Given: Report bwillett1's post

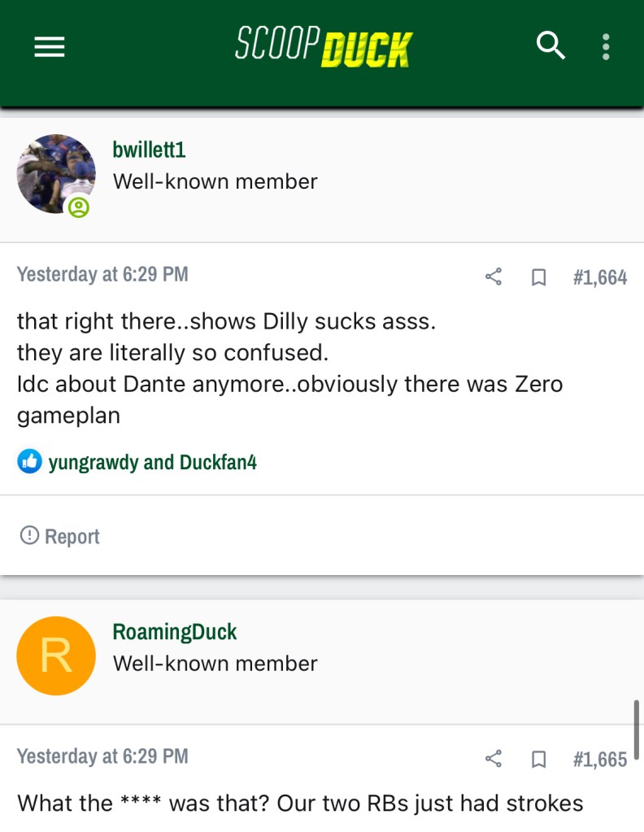Looking at the screenshot, I should pos(60,536).
